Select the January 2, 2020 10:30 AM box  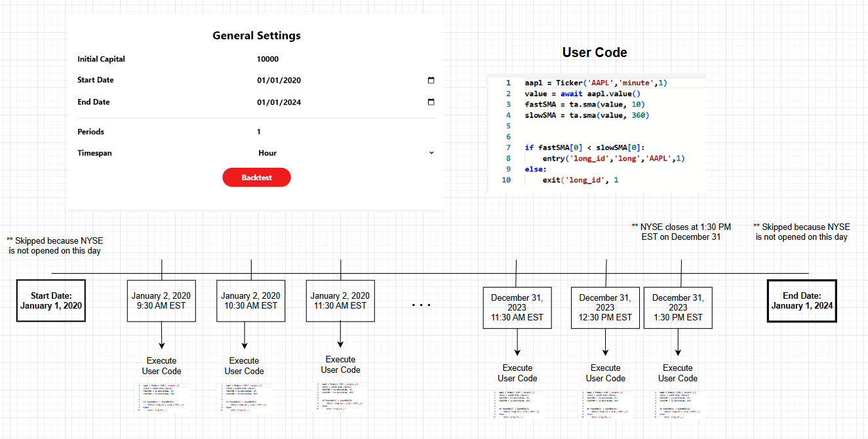click(x=251, y=301)
